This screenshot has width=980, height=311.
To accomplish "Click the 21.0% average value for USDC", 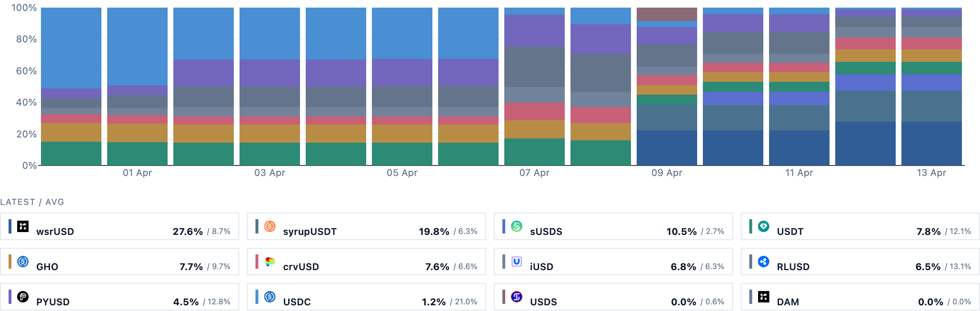I will pos(466,302).
